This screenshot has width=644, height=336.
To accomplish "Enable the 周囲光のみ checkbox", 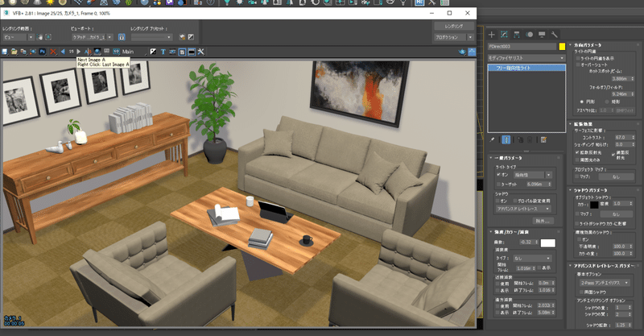I will pyautogui.click(x=578, y=160).
